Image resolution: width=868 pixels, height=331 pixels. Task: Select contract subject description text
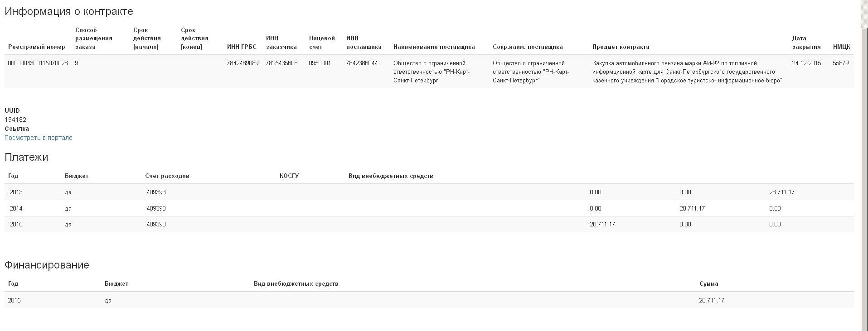[687, 72]
